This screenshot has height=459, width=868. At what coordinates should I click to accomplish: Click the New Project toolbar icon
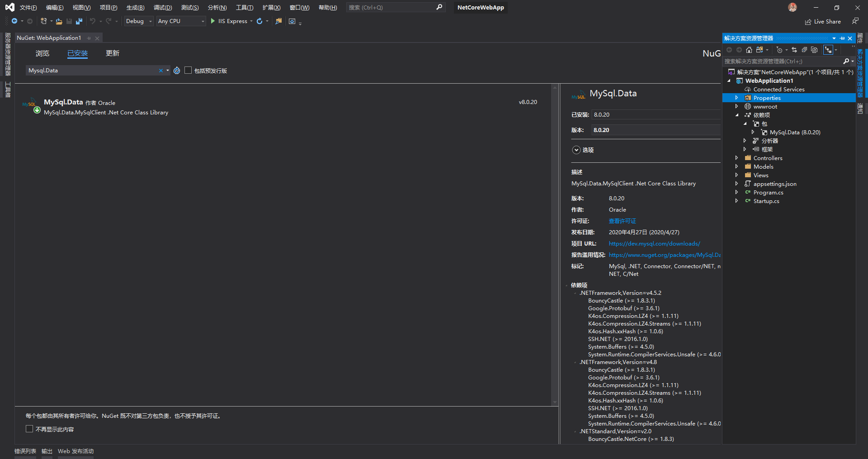pyautogui.click(x=43, y=21)
